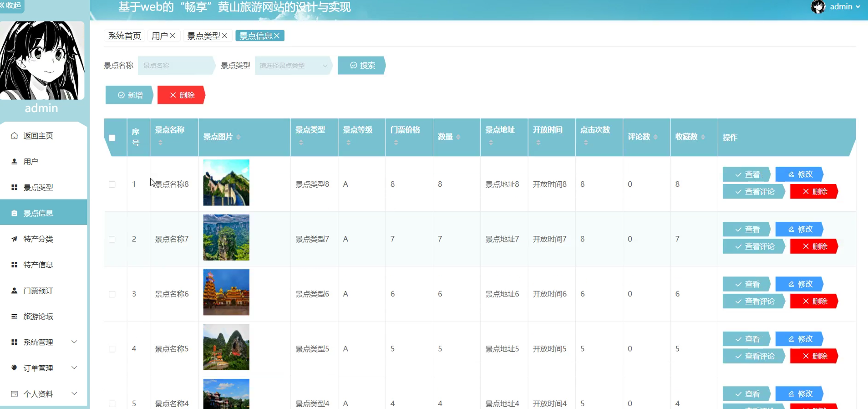868x409 pixels.
Task: Click the grid icon beside 系统管理
Action: pos(14,342)
